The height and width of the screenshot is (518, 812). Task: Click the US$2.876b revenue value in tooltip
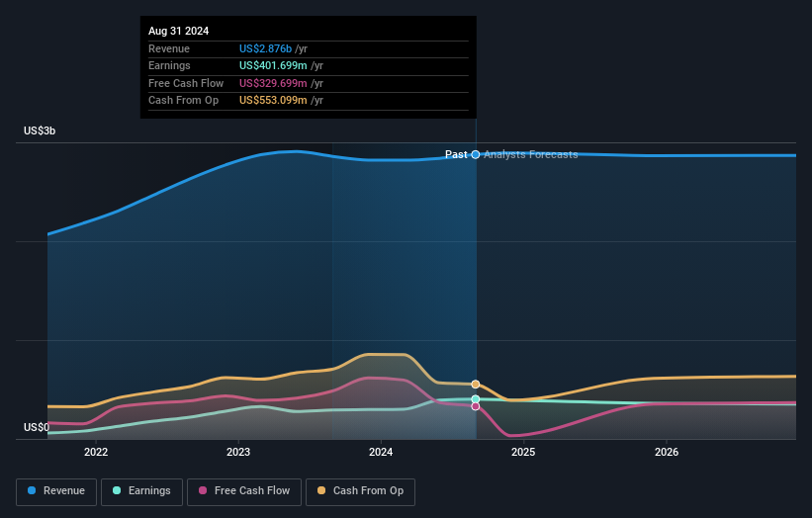pos(265,48)
